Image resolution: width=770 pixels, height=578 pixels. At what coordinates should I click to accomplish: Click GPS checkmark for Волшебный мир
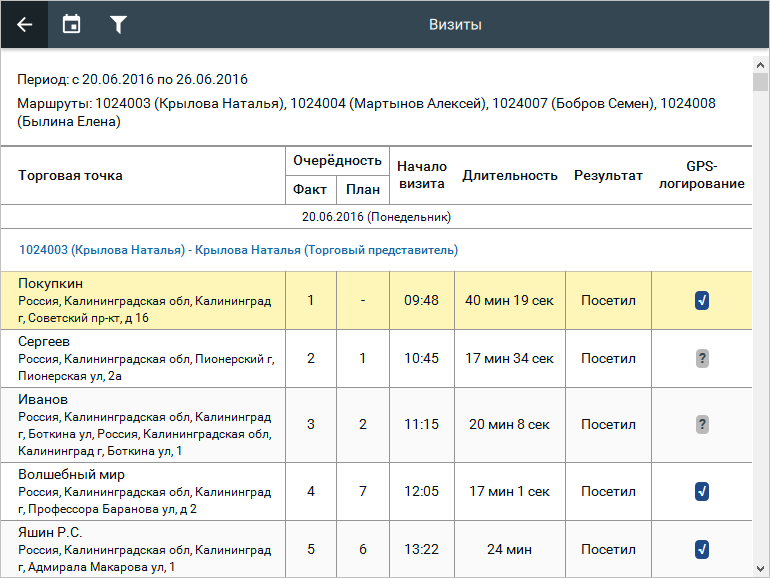[702, 491]
